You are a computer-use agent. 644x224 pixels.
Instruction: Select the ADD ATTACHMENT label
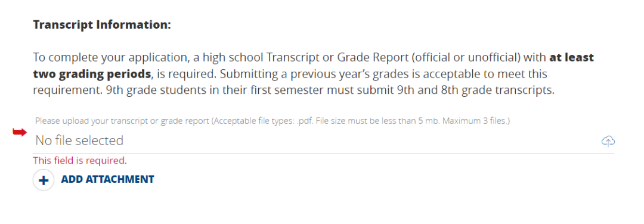click(107, 179)
